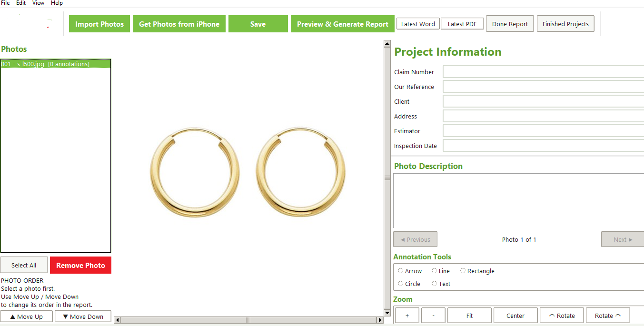Click Get Photos from iPhone

(x=179, y=24)
